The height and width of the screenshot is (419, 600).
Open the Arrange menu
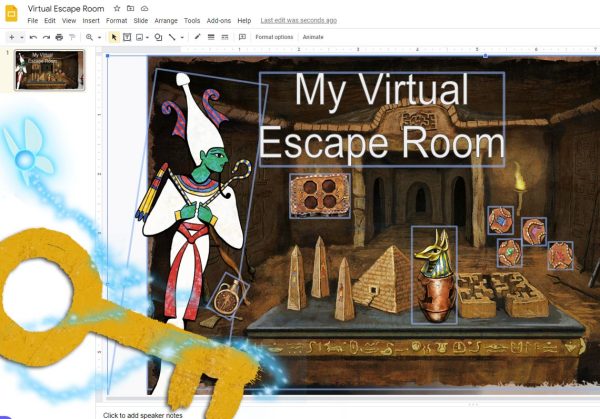pos(166,21)
